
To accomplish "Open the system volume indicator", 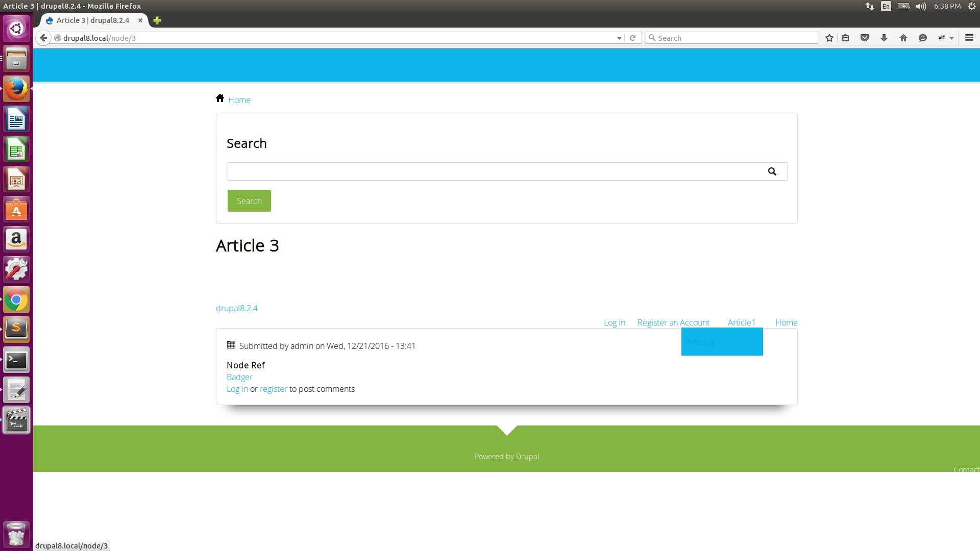I will pyautogui.click(x=921, y=6).
